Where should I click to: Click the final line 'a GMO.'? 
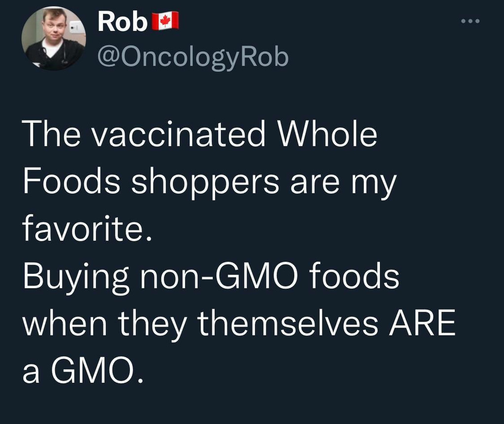point(84,372)
